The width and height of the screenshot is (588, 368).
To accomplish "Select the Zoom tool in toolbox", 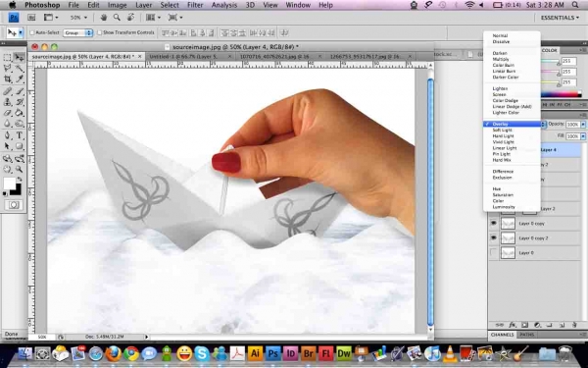I will coord(20,170).
